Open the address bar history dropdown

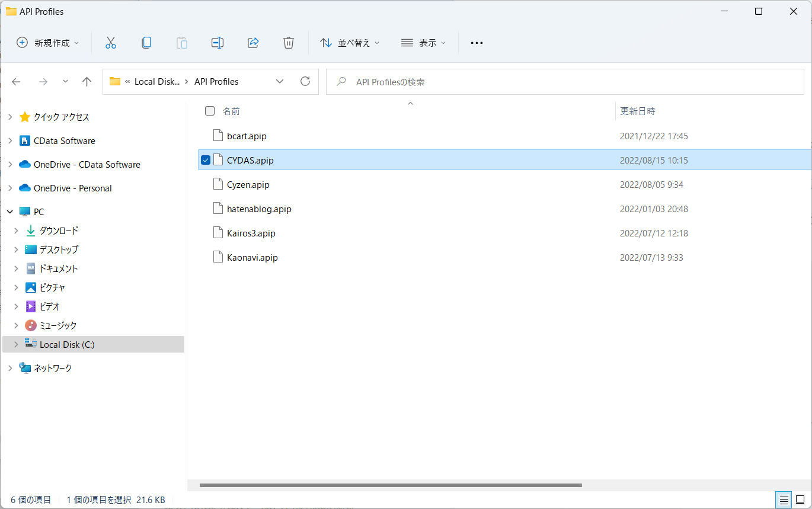coord(280,82)
